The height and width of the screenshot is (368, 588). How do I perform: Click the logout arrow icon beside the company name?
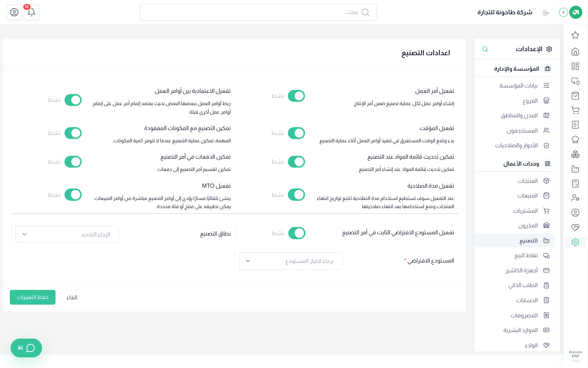click(x=546, y=13)
